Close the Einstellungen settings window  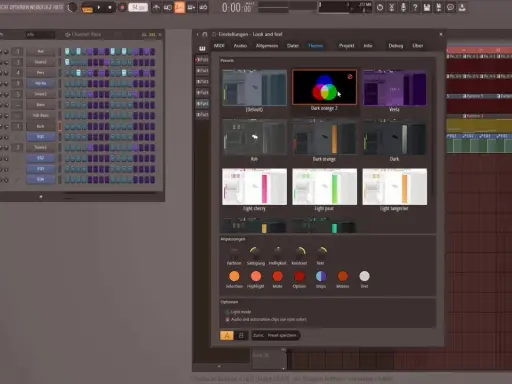441,34
